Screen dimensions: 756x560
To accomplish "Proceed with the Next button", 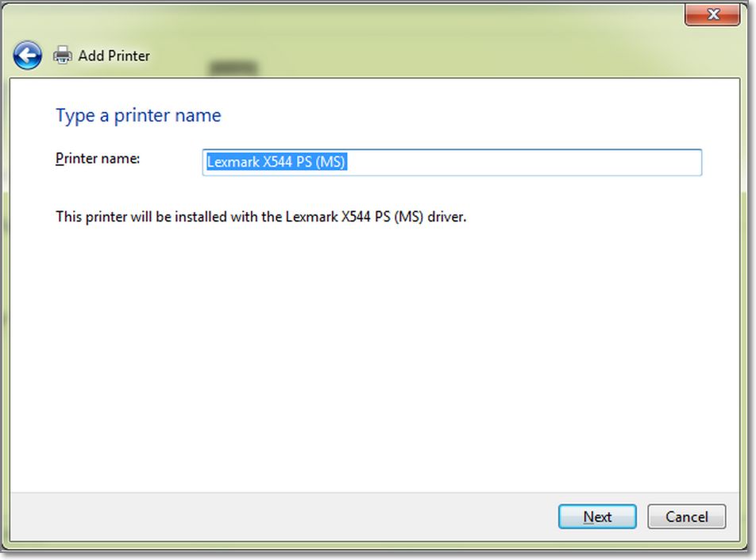I will click(x=597, y=516).
